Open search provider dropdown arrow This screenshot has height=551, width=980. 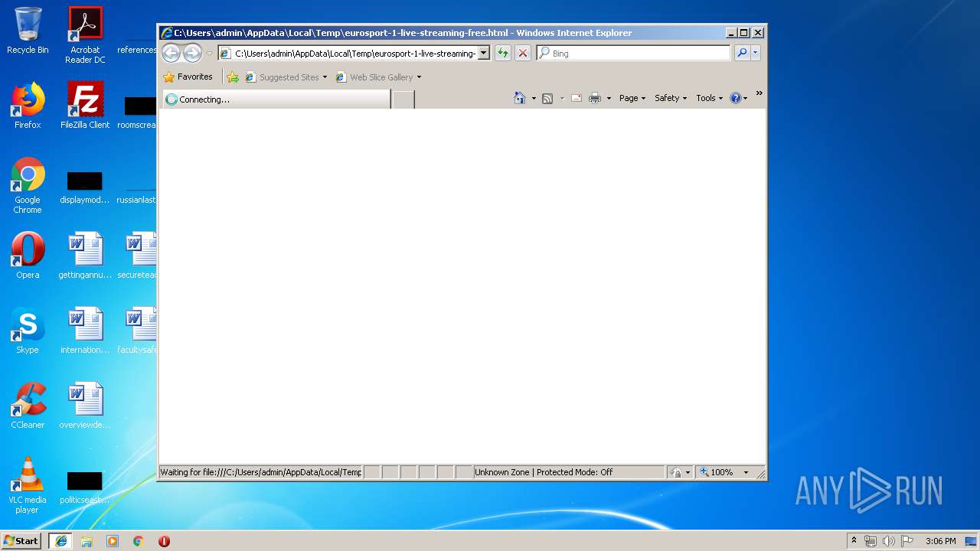pyautogui.click(x=755, y=53)
